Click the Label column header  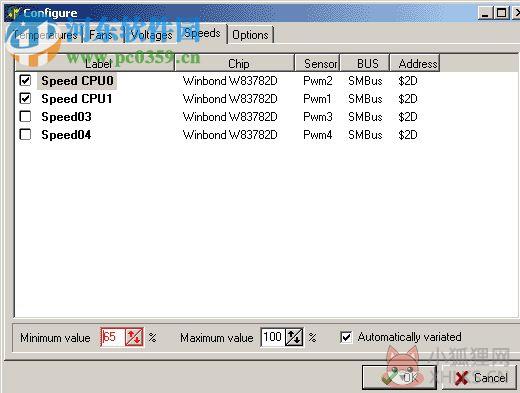95,63
